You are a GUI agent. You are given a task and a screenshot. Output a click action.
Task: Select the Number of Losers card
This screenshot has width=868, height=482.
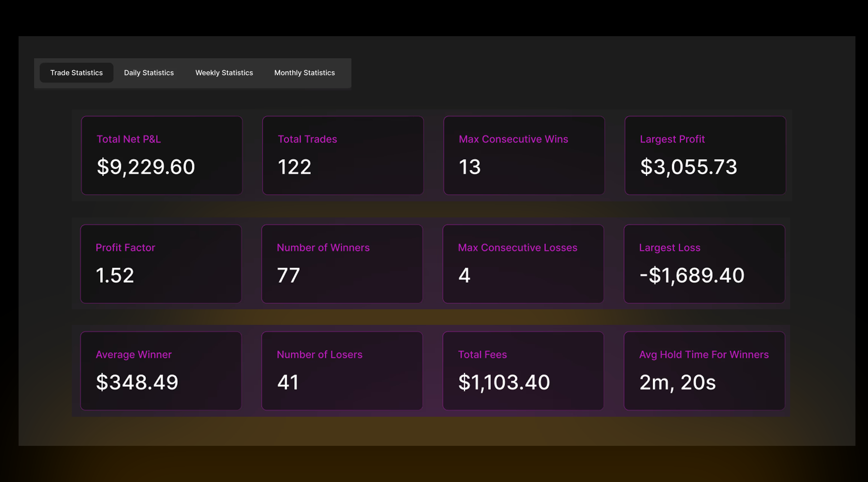pyautogui.click(x=342, y=371)
